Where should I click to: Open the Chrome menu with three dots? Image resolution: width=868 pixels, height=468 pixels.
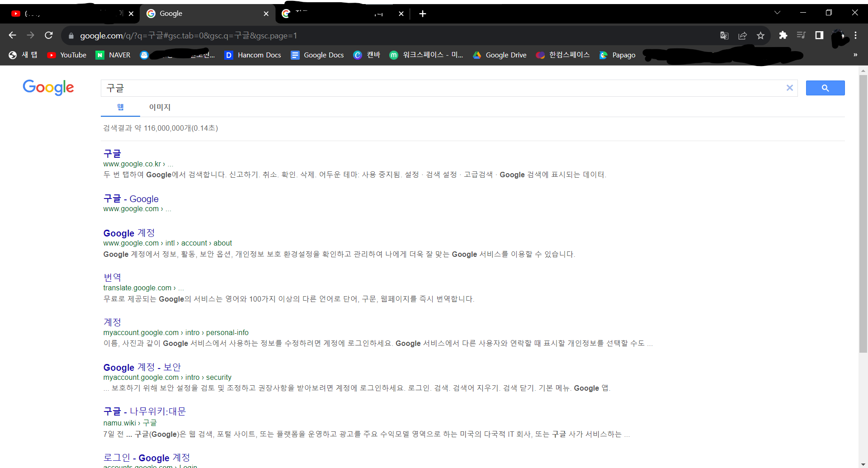[x=856, y=35]
